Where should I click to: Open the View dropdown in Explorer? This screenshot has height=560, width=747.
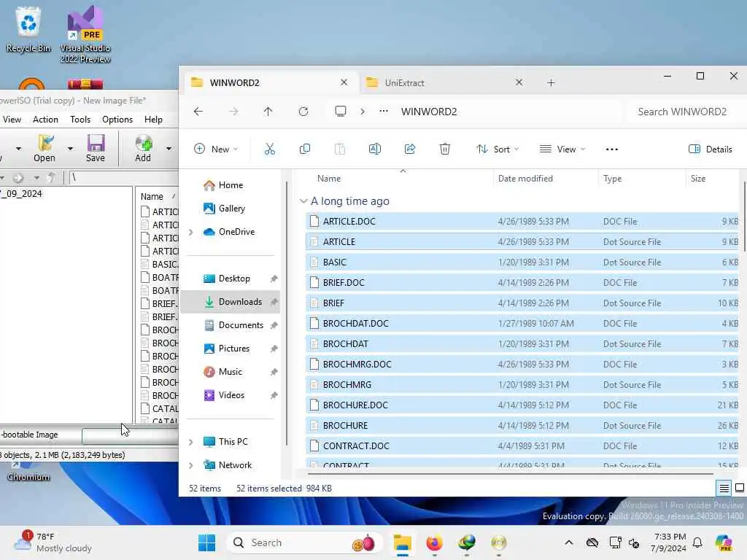[562, 149]
